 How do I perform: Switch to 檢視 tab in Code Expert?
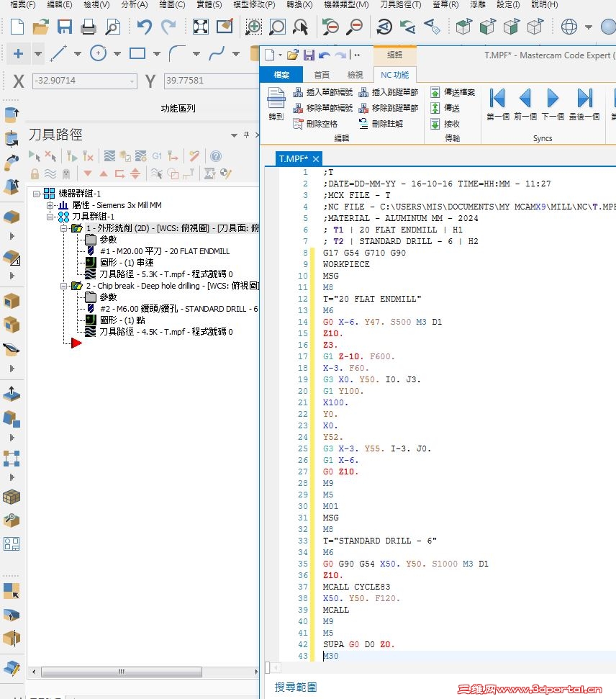(x=355, y=75)
